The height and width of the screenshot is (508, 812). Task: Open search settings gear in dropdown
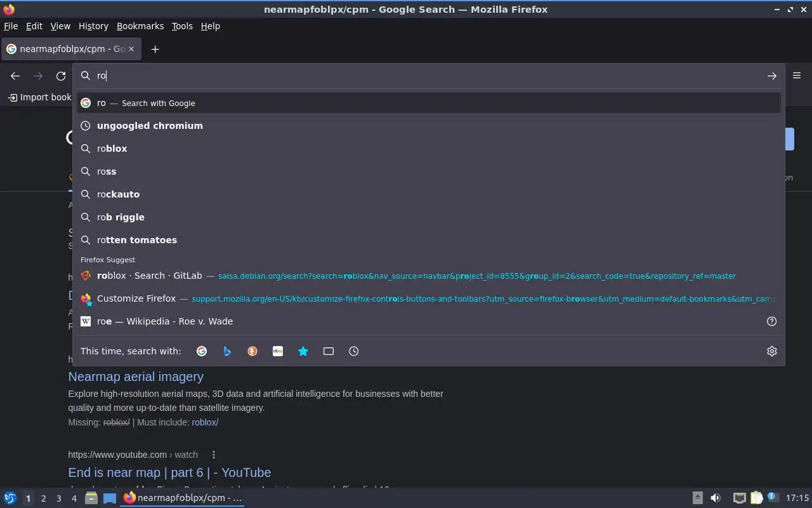pyautogui.click(x=771, y=351)
